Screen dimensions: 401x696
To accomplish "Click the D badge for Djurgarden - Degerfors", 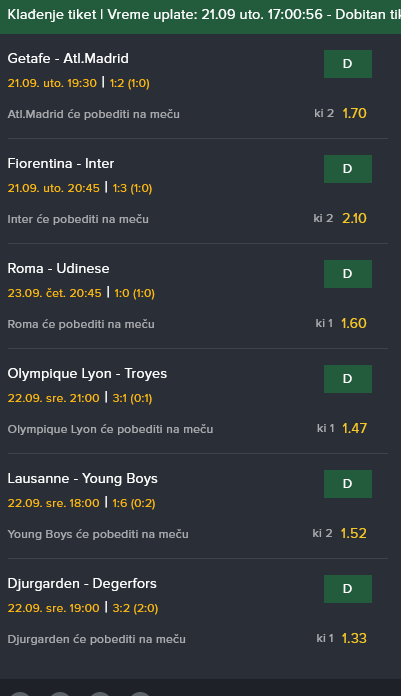I will pos(348,589).
